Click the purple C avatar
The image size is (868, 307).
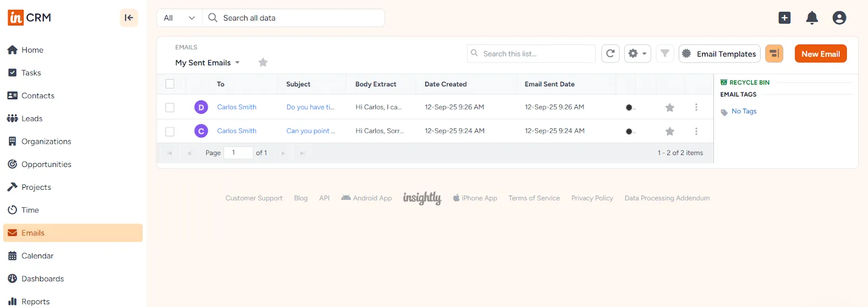[x=201, y=131]
